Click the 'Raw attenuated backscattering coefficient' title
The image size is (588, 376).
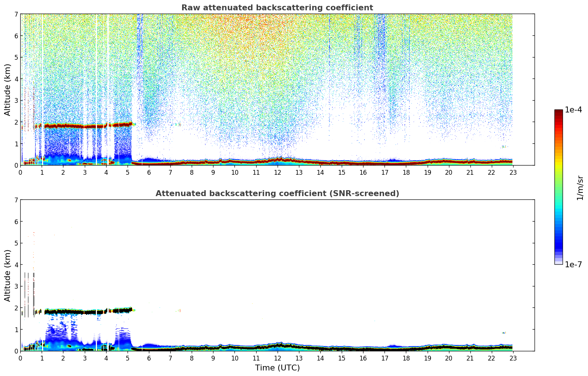tap(277, 8)
